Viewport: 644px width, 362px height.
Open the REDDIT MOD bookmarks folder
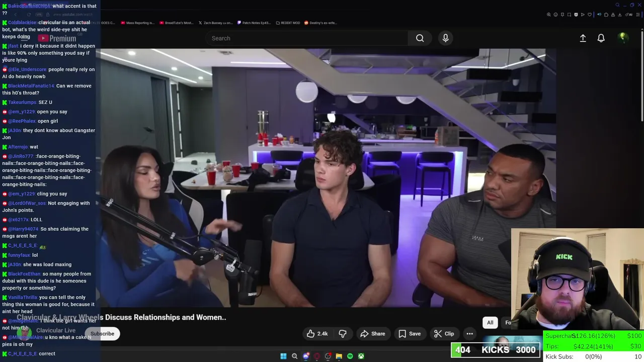(288, 23)
